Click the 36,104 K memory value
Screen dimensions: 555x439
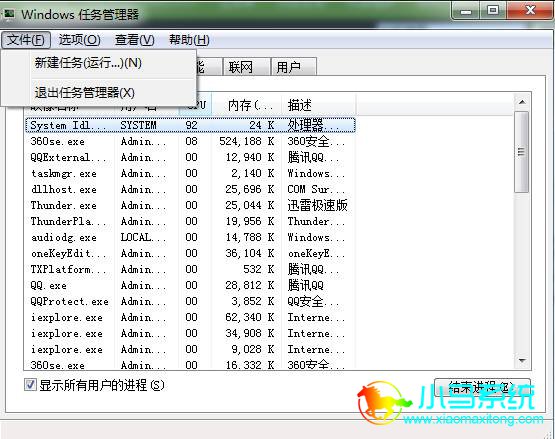tap(250, 253)
